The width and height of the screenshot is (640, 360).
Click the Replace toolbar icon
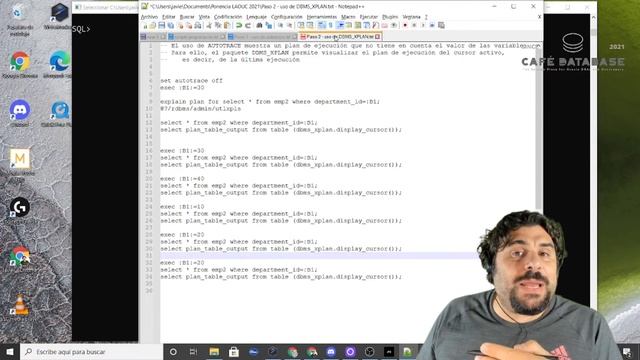click(x=268, y=25)
